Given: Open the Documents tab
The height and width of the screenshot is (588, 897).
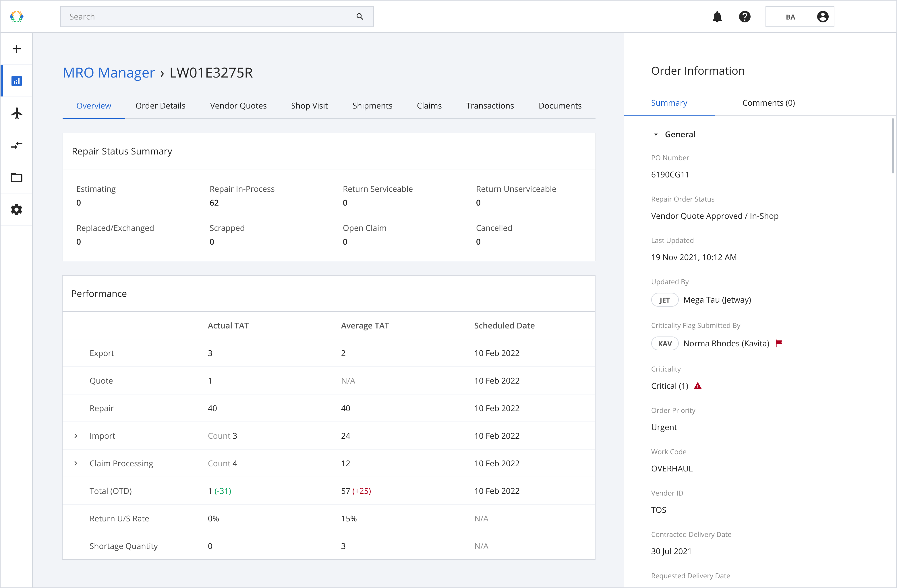Looking at the screenshot, I should (x=560, y=106).
